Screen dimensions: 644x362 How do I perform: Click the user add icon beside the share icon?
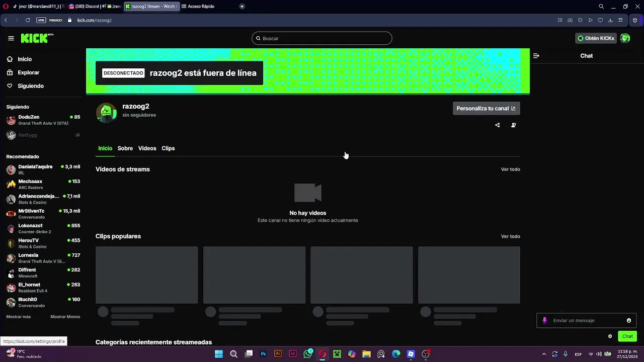[x=514, y=125]
